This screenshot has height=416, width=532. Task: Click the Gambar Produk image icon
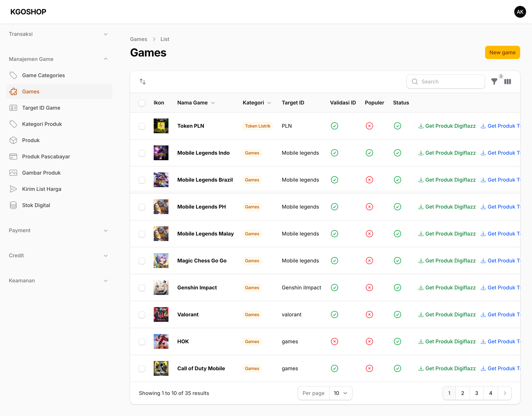coord(13,173)
